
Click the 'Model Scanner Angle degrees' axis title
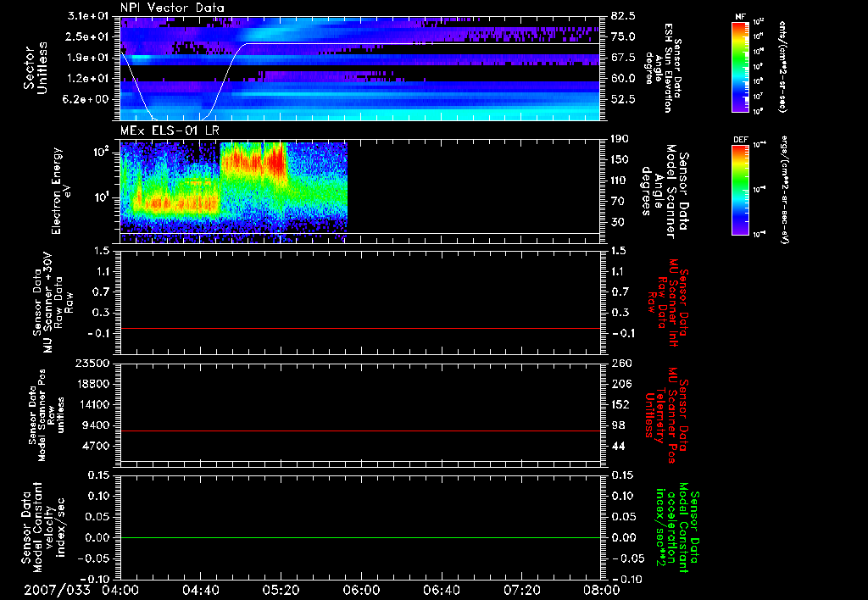coord(665,191)
